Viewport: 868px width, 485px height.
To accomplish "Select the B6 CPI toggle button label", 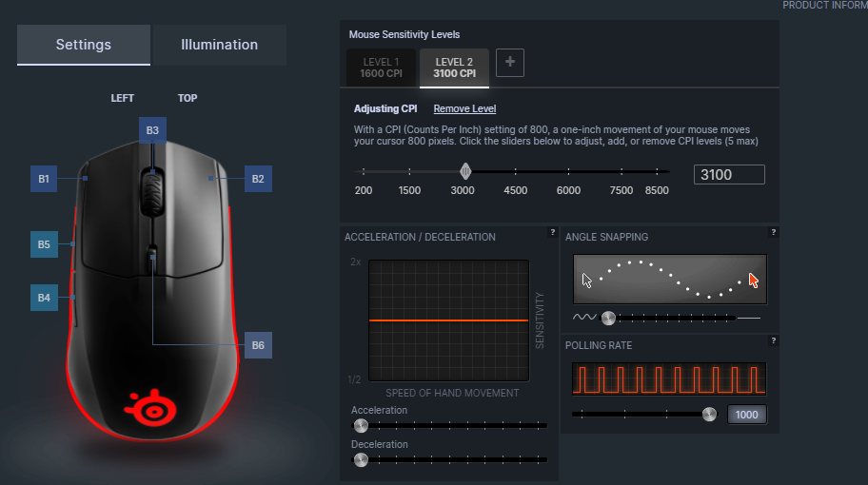I will tap(258, 345).
